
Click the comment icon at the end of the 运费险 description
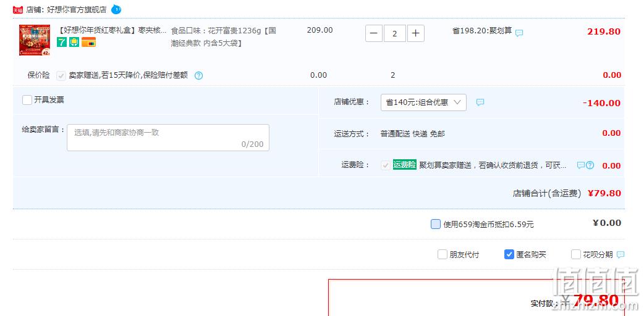[581, 165]
